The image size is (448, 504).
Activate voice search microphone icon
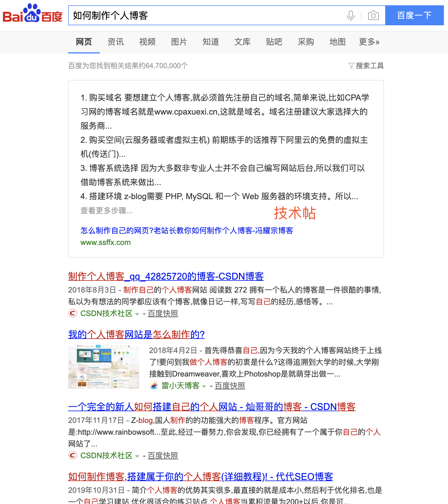[351, 15]
